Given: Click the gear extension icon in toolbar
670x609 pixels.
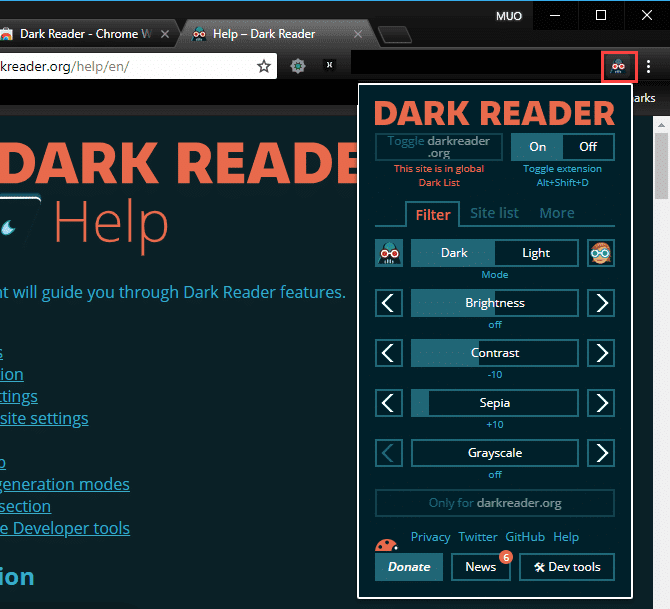Looking at the screenshot, I should (298, 66).
